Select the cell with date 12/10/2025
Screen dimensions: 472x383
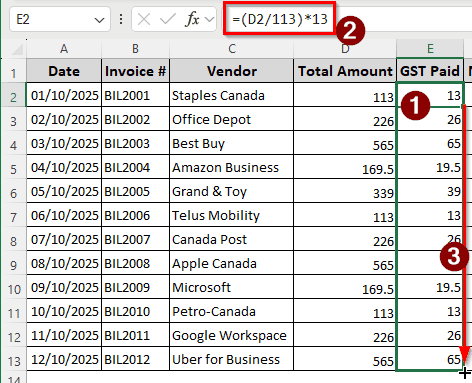point(64,359)
